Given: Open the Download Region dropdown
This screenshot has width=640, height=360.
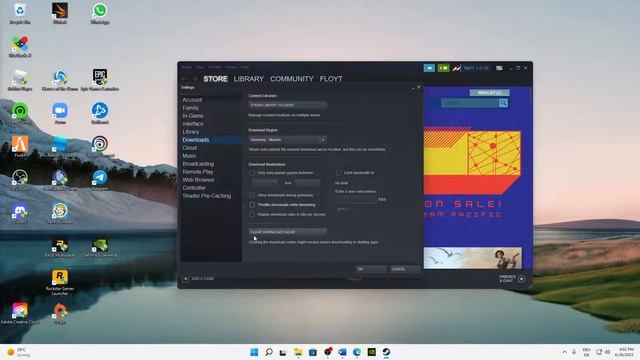Looking at the screenshot, I should (288, 140).
